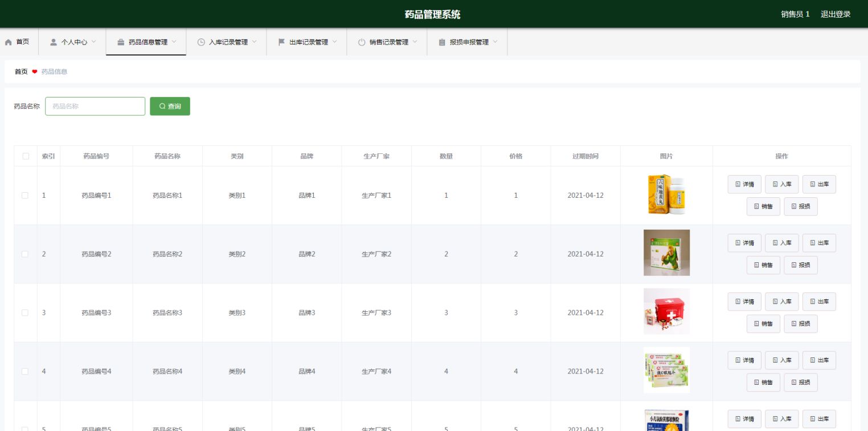The height and width of the screenshot is (431, 868).
Task: Click the briefcase icon for 药品信息管理
Action: pos(121,42)
